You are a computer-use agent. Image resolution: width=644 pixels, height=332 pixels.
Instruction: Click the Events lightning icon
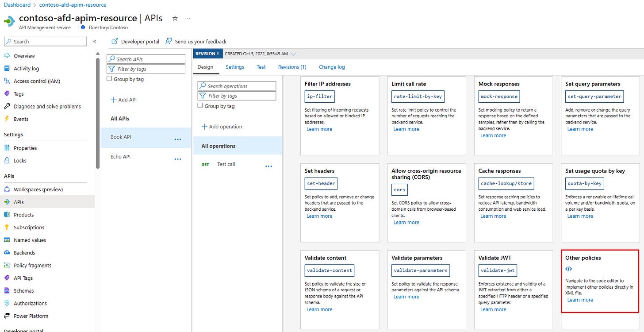pos(7,119)
